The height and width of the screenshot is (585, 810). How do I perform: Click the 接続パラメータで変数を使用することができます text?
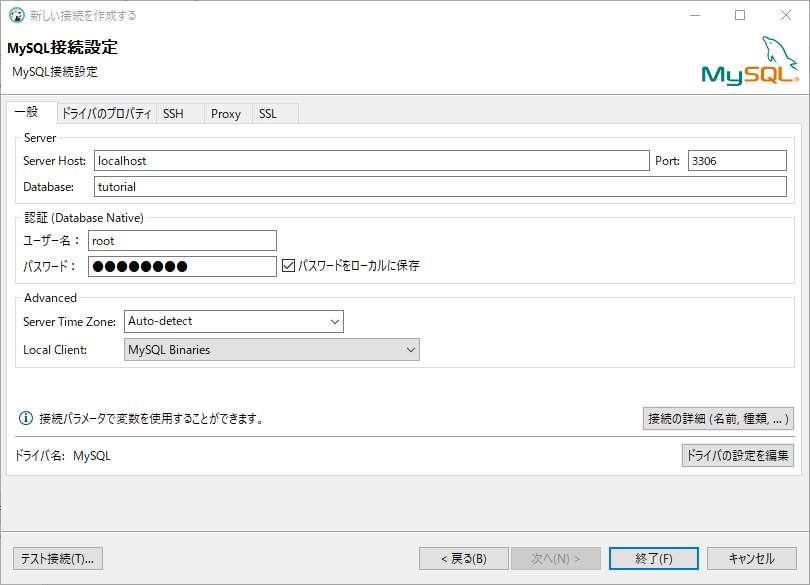pos(151,419)
